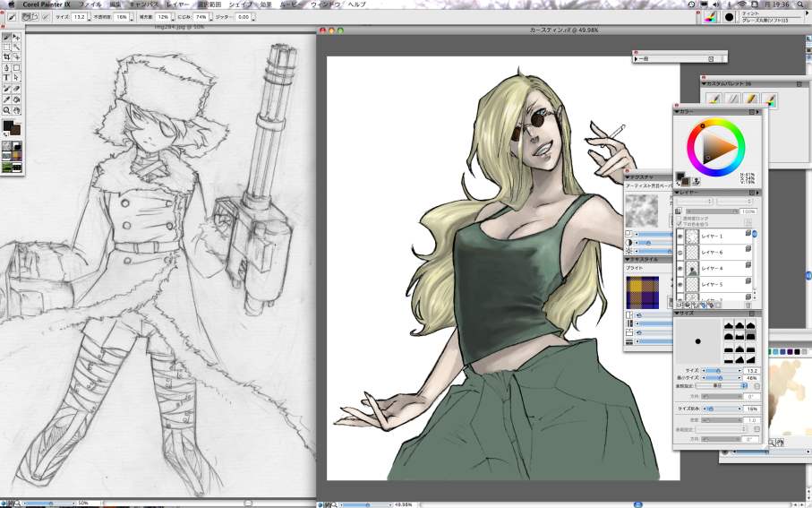Open the ヘルプ menu
812x508 pixels.
click(356, 4)
